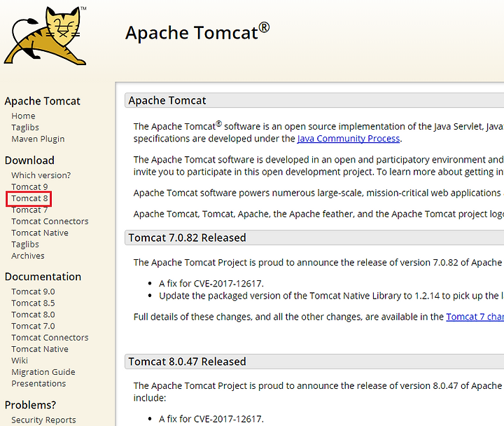Image resolution: width=504 pixels, height=426 pixels.
Task: Click the Apache Tomcat cat logo
Action: tap(45, 36)
